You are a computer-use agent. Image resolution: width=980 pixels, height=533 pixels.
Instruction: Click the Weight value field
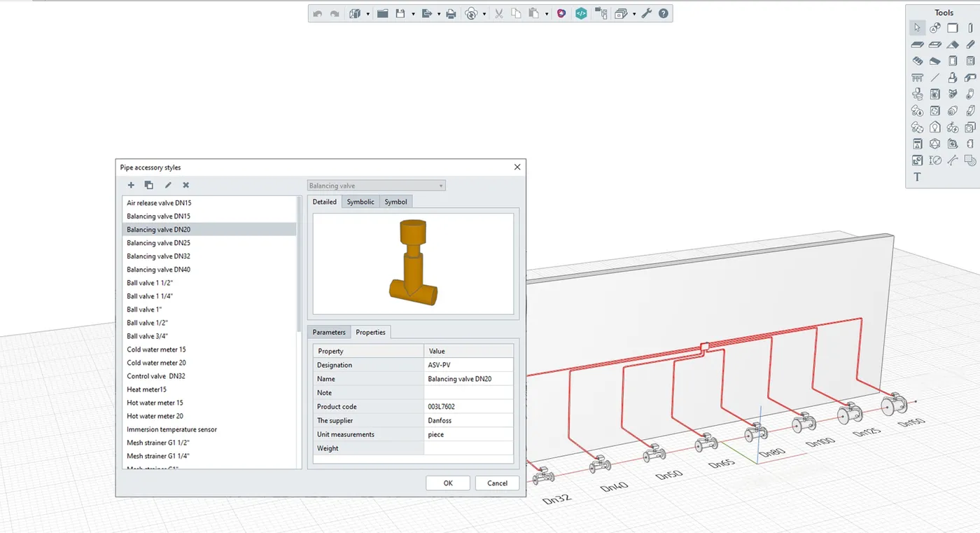468,448
